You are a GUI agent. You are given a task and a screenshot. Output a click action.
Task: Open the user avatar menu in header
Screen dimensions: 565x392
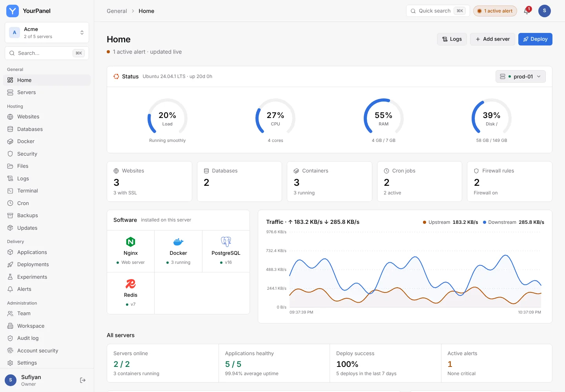pos(545,11)
